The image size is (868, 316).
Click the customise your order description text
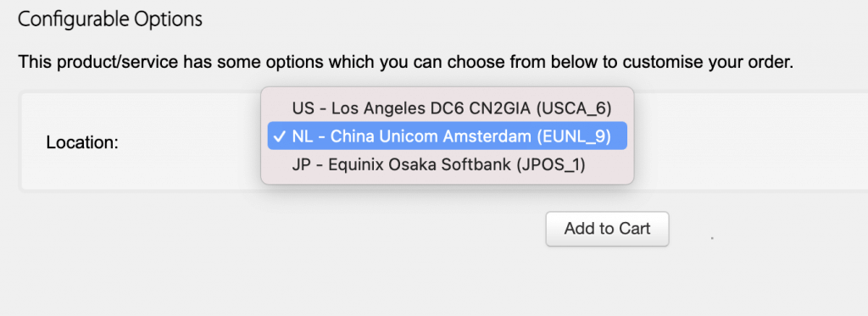pyautogui.click(x=406, y=62)
